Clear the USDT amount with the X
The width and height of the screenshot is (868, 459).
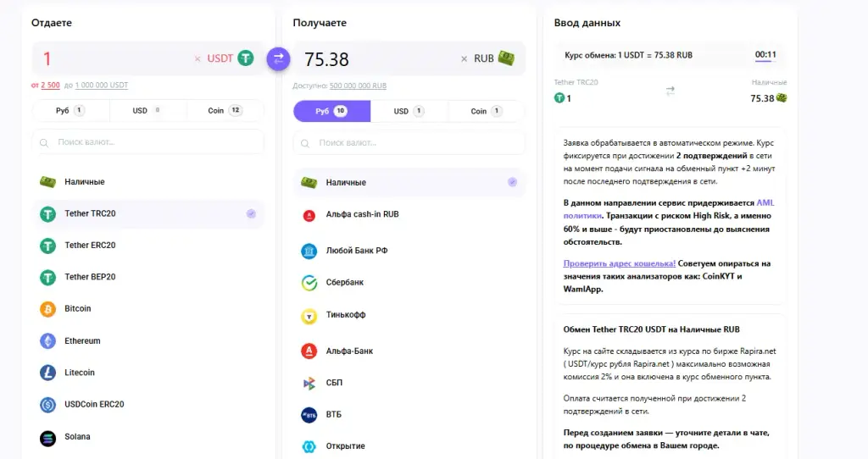point(198,58)
